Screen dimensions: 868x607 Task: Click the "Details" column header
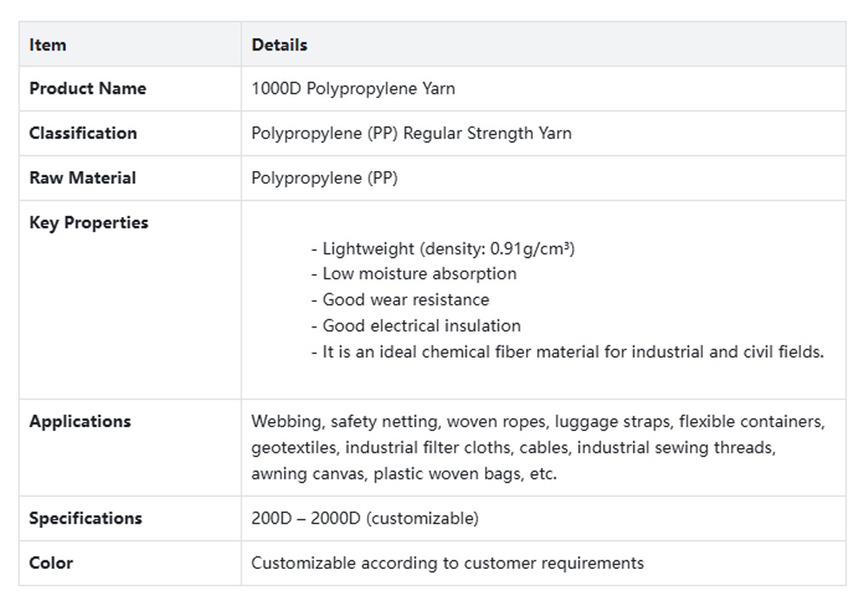click(279, 45)
